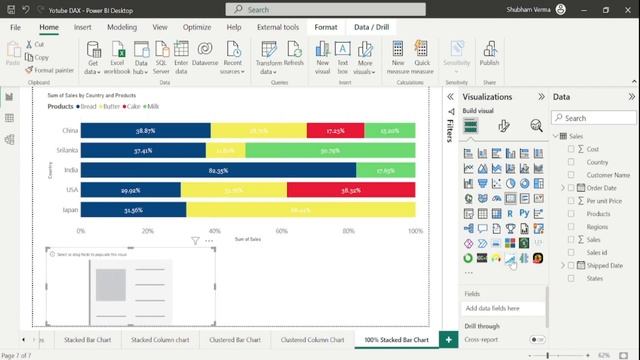This screenshot has width=640, height=360.
Task: Switch to Clustered Bar Chart page tab
Action: 235,340
